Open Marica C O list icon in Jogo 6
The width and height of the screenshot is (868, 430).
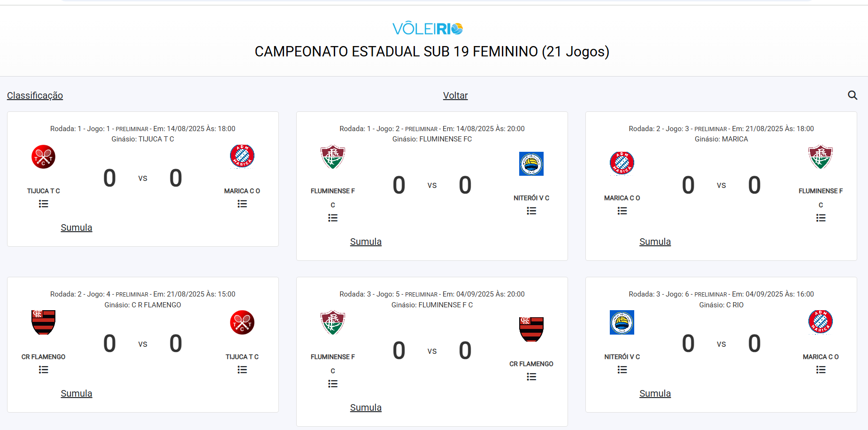click(x=821, y=370)
